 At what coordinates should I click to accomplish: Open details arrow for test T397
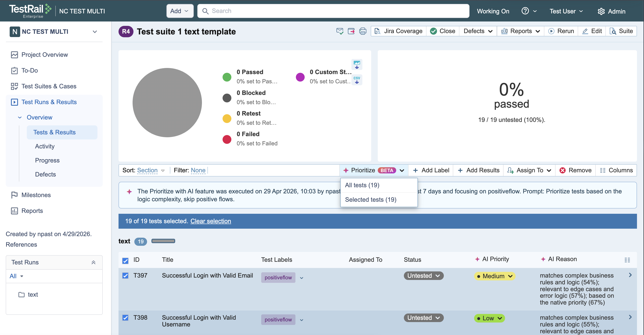point(630,275)
